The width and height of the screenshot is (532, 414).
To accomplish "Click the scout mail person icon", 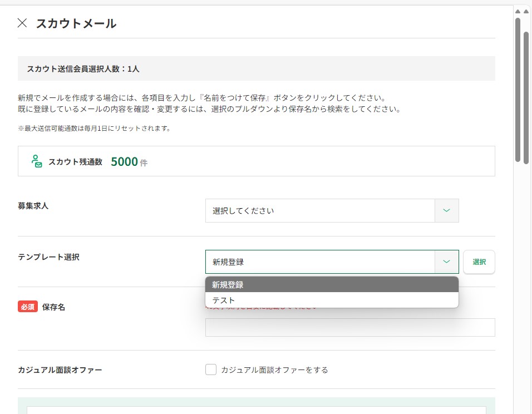I will pos(37,161).
